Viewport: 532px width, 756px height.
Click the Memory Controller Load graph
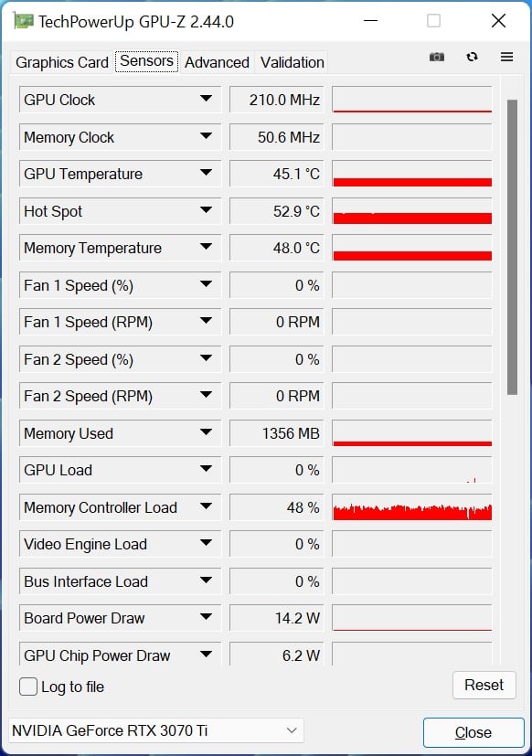point(412,507)
